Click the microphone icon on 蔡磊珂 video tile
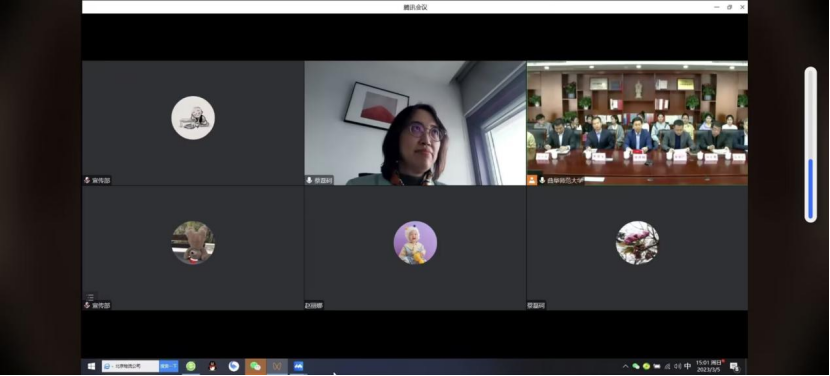 tap(309, 181)
